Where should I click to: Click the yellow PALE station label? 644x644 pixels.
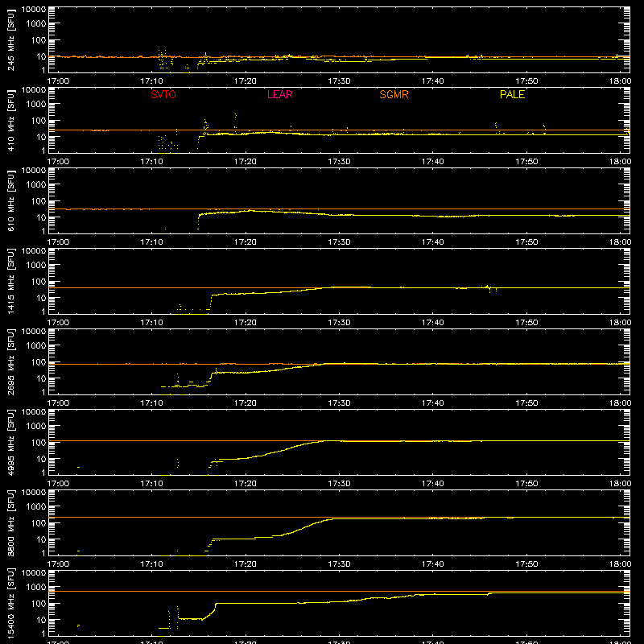point(512,94)
